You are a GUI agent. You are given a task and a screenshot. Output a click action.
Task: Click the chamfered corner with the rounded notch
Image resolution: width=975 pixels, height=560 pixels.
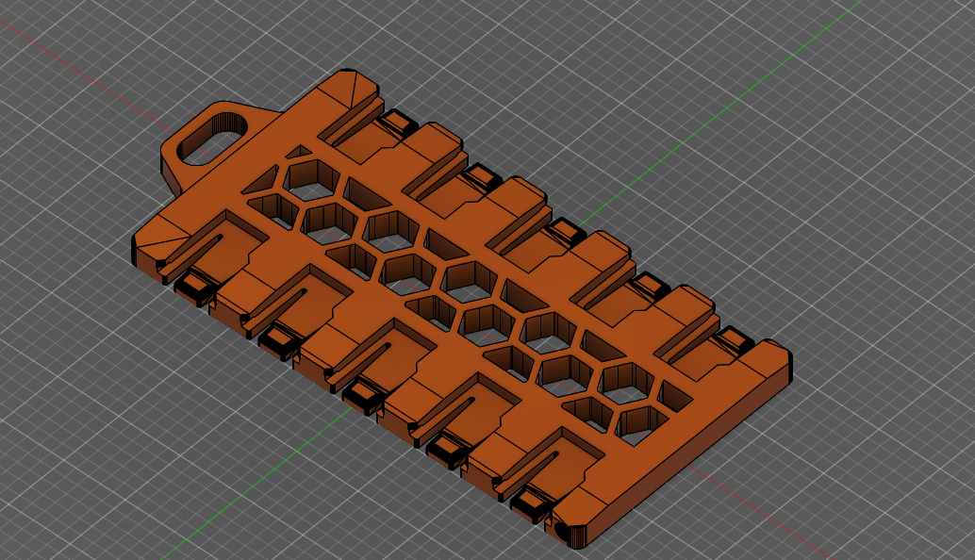point(570,532)
